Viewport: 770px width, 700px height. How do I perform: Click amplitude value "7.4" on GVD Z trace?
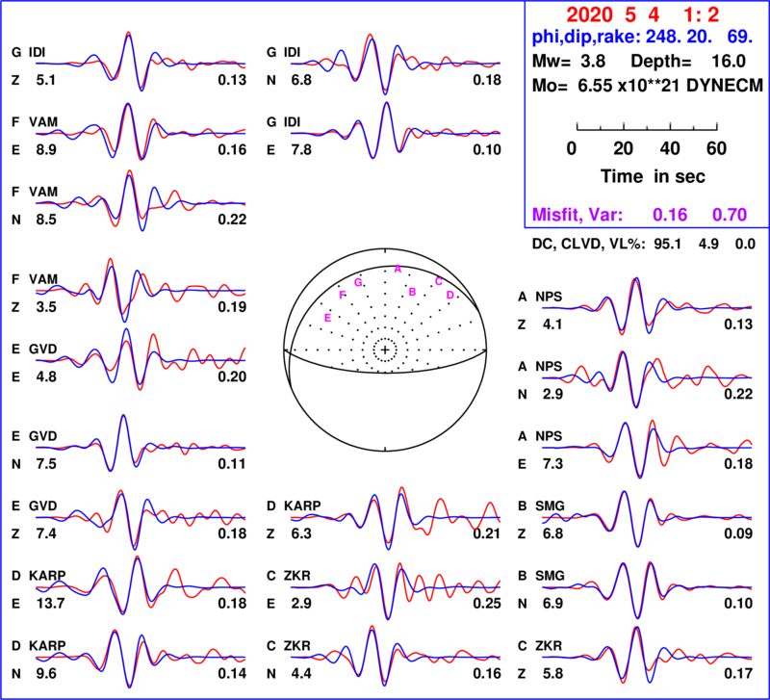[x=45, y=533]
